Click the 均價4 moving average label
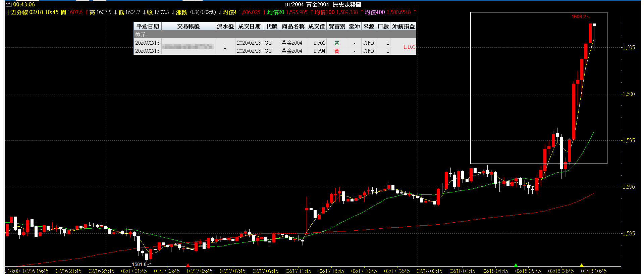Image resolution: width=644 pixels, height=274 pixels. point(230,12)
